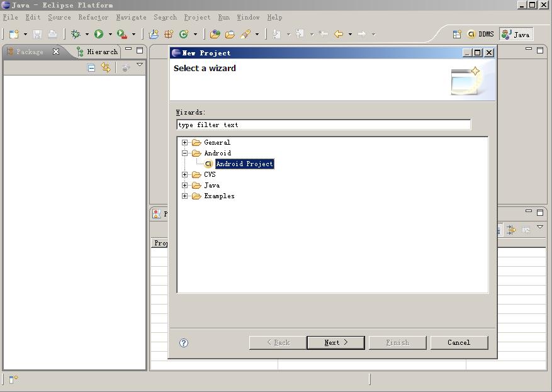Image resolution: width=552 pixels, height=392 pixels.
Task: Click the Forward navigation arrow
Action: [x=362, y=34]
